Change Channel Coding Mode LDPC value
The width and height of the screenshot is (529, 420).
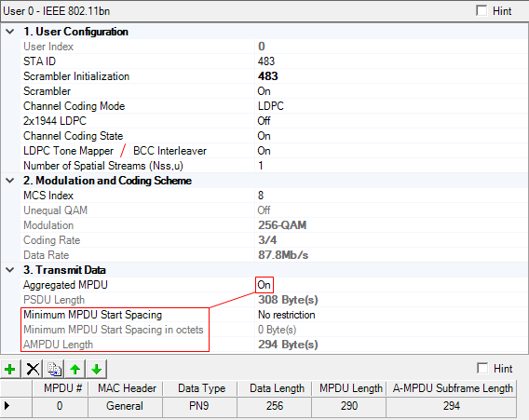coord(271,106)
